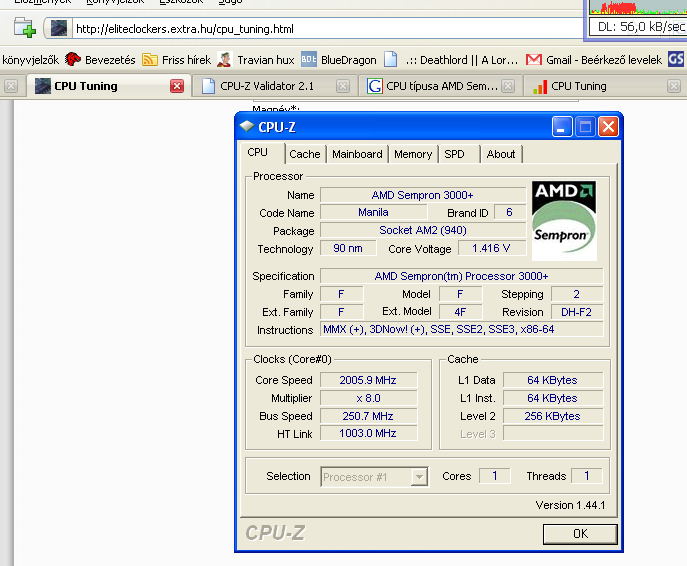Switch to the CPU típusa AMD Sem... tab
Viewport: 687px width, 566px height.
coord(440,86)
